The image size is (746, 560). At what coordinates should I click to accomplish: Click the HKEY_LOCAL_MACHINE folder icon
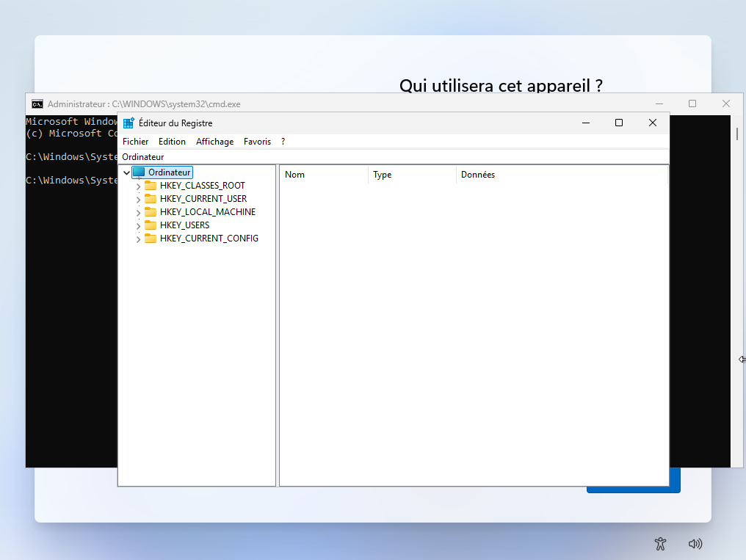151,212
